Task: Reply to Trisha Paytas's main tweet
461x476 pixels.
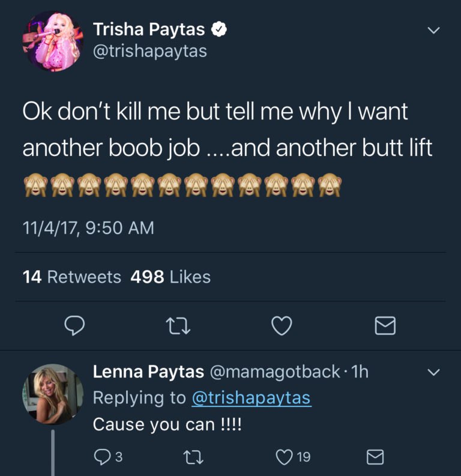Action: click(74, 326)
